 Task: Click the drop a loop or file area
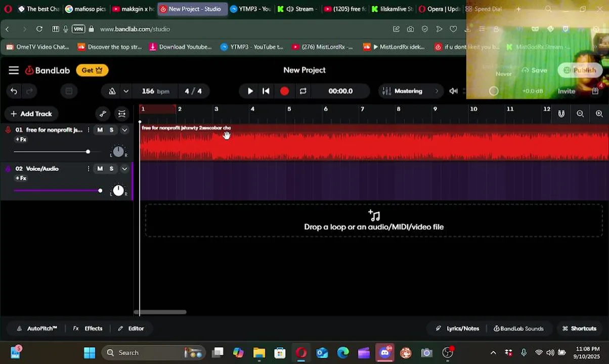[374, 220]
